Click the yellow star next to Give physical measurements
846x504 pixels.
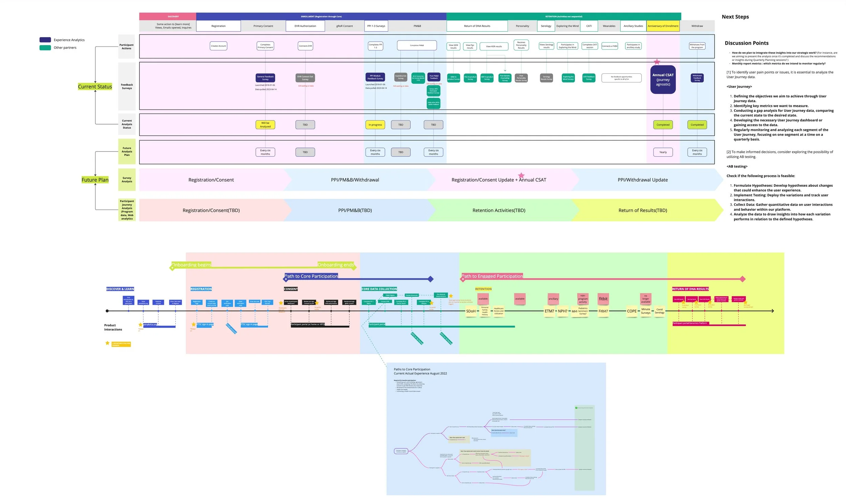[x=451, y=296]
